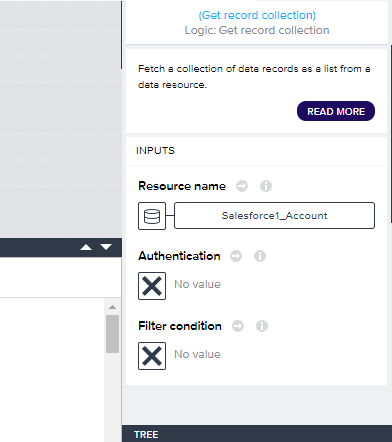Expand bottom panel with up arrow
Image resolution: width=392 pixels, height=442 pixels.
[x=86, y=247]
